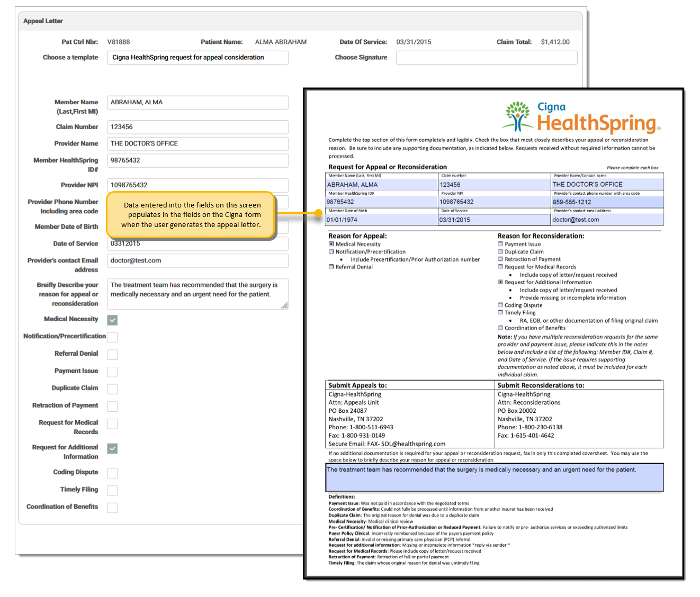Screen dimensions: 700x597
Task: Click the doctor@test.com email address
Action: tap(198, 260)
